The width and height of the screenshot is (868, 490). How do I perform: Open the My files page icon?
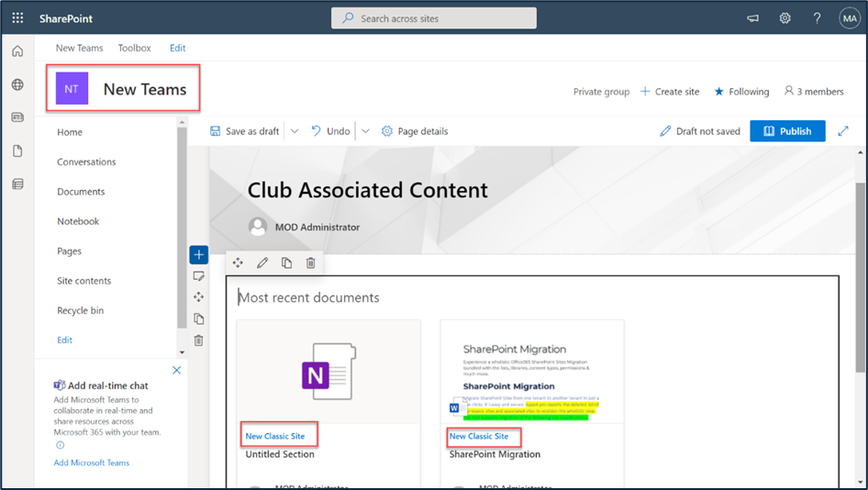[x=17, y=150]
